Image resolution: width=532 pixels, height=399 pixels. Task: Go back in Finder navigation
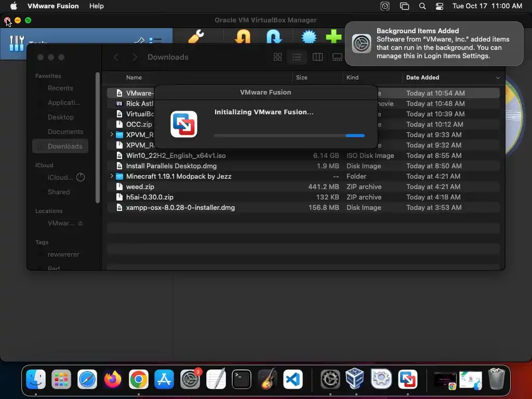point(116,57)
